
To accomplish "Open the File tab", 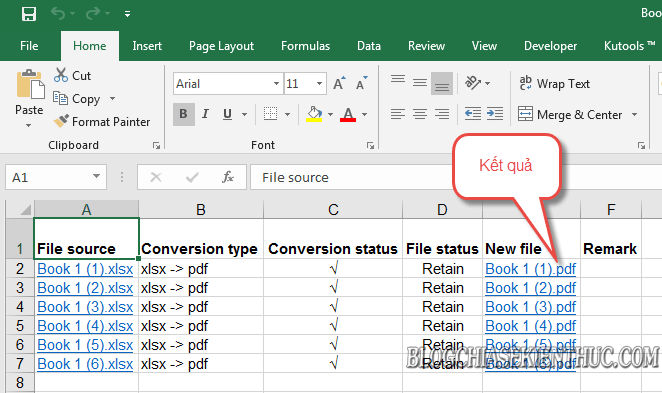I will tap(29, 46).
